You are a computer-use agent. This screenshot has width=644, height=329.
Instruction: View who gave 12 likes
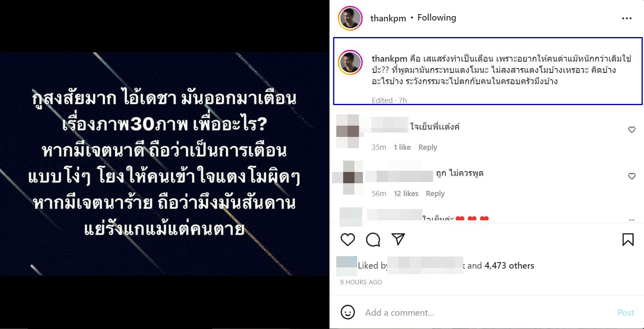pyautogui.click(x=406, y=194)
